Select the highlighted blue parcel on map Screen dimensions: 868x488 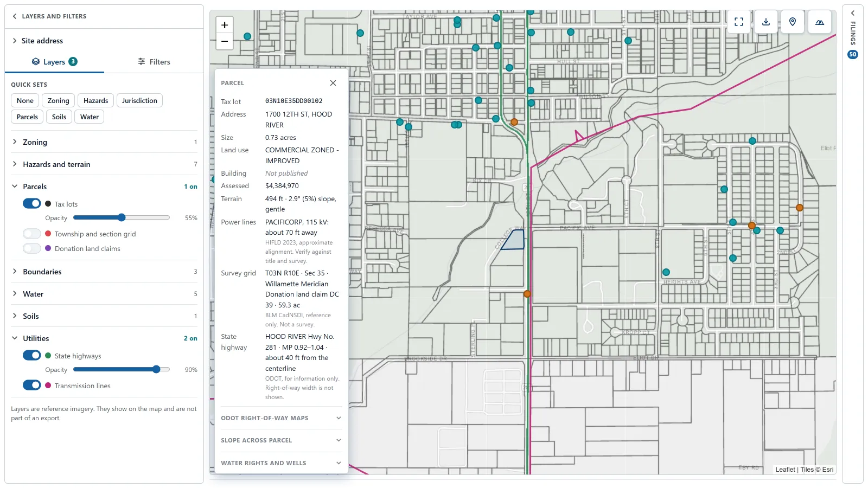pos(514,240)
